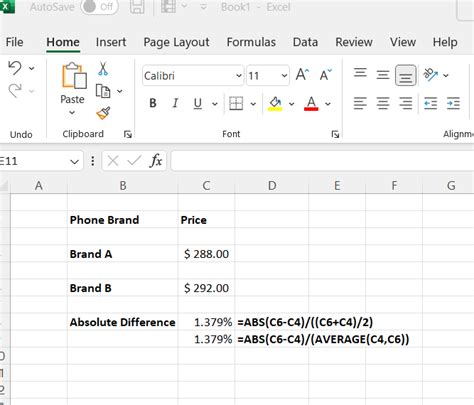Open the Font settings dialog launcher
This screenshot has height=405, width=474.
[x=335, y=134]
